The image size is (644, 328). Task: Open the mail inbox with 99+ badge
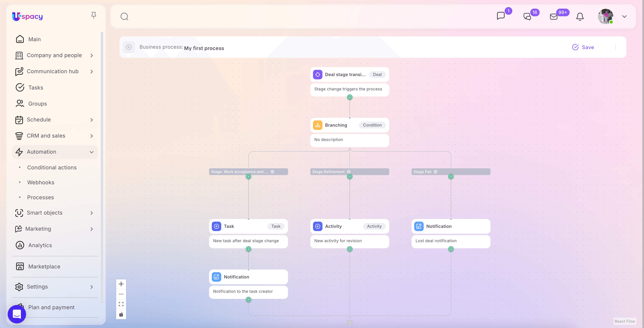click(554, 16)
